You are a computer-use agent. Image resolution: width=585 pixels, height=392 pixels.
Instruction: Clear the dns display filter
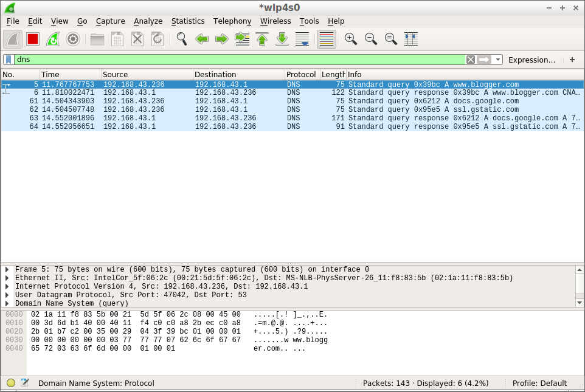471,60
